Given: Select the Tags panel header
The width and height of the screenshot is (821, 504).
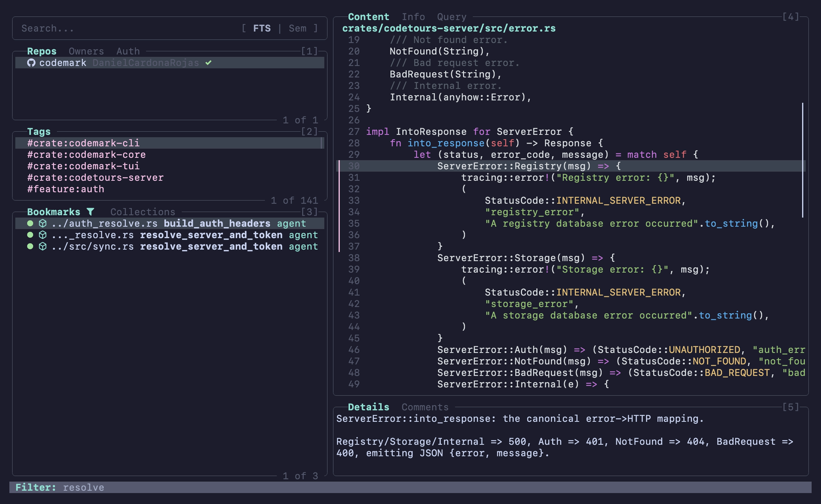Looking at the screenshot, I should [39, 132].
